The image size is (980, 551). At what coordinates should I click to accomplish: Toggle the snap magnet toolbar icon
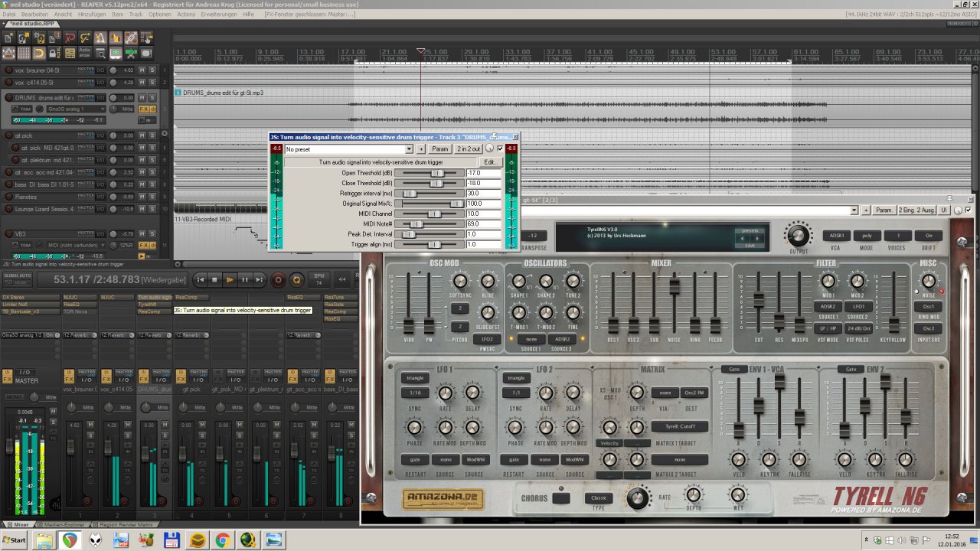pos(38,53)
